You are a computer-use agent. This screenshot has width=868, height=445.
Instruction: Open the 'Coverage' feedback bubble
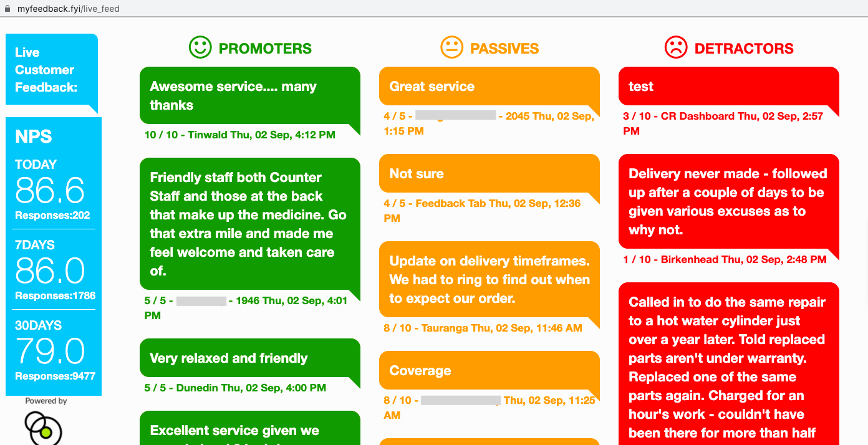[489, 370]
